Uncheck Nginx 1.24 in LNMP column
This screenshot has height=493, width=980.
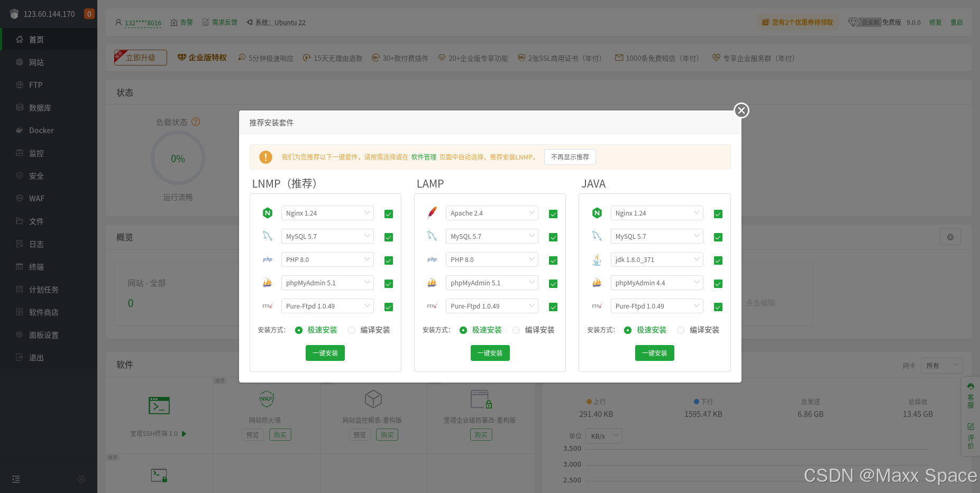[x=389, y=214]
